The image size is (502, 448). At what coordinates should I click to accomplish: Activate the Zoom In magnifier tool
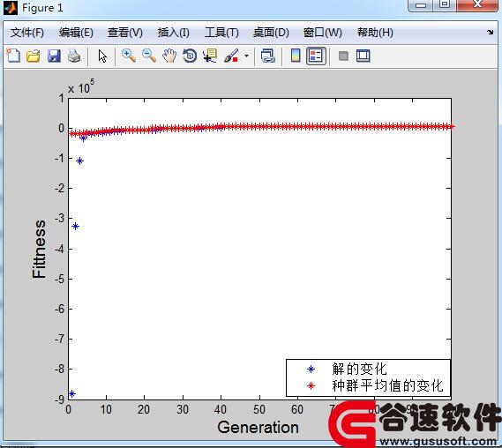pyautogui.click(x=129, y=56)
